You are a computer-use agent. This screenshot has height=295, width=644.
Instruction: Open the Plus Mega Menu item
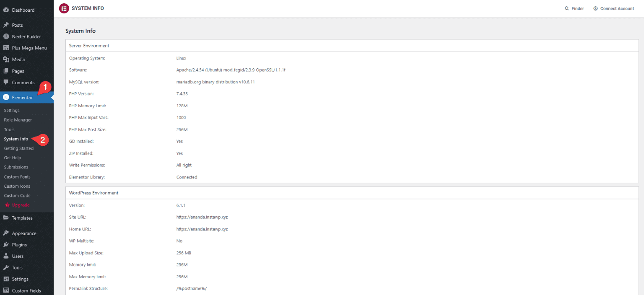pyautogui.click(x=29, y=48)
